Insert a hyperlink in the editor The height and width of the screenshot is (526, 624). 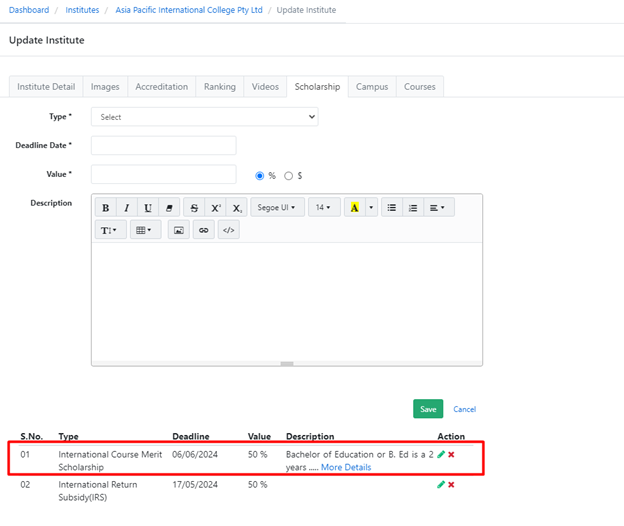[204, 230]
